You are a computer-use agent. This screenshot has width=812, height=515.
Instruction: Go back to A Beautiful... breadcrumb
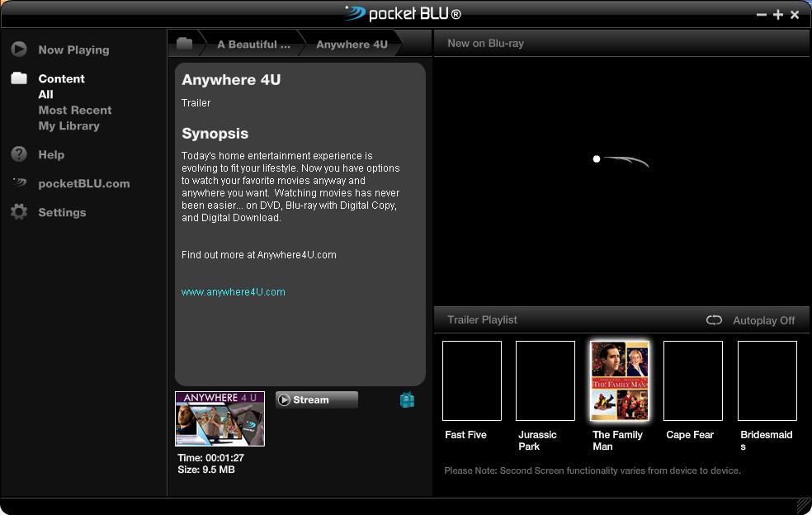pyautogui.click(x=253, y=45)
